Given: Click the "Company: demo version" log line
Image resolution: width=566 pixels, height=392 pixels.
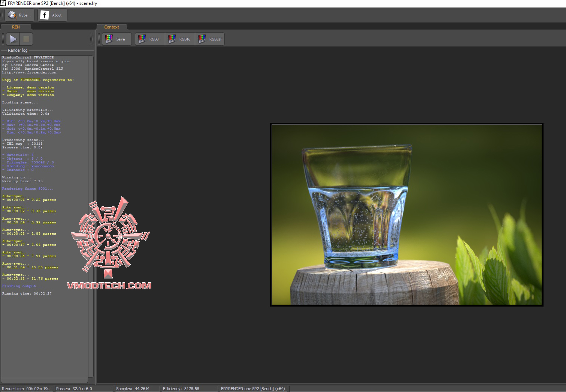Looking at the screenshot, I should [28, 95].
